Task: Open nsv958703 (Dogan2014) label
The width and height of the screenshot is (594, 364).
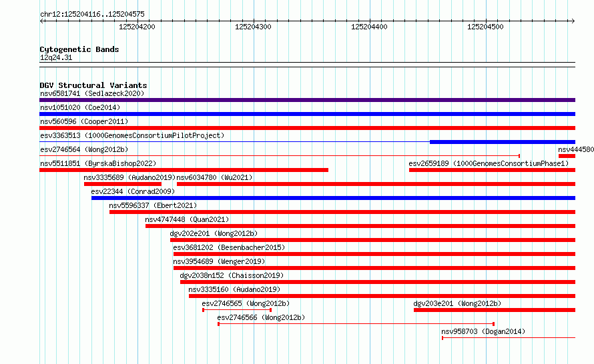Action: tap(483, 331)
